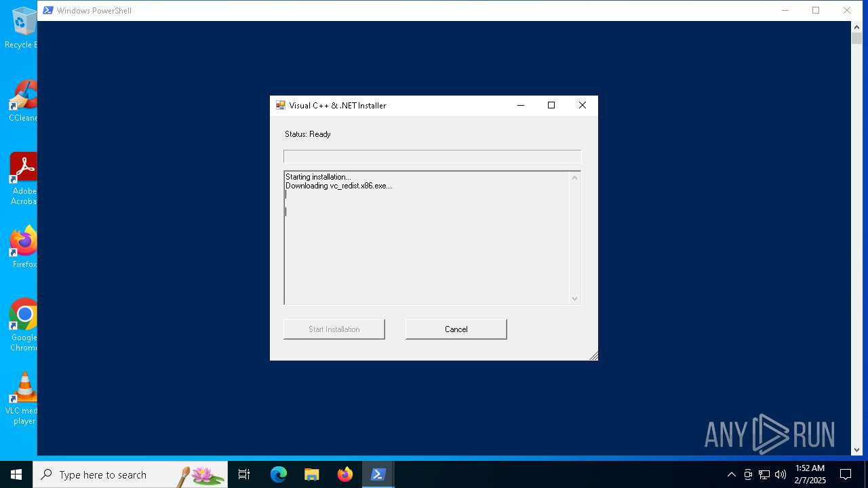The image size is (868, 488).
Task: Click the log box scroll up arrow
Action: (x=574, y=178)
